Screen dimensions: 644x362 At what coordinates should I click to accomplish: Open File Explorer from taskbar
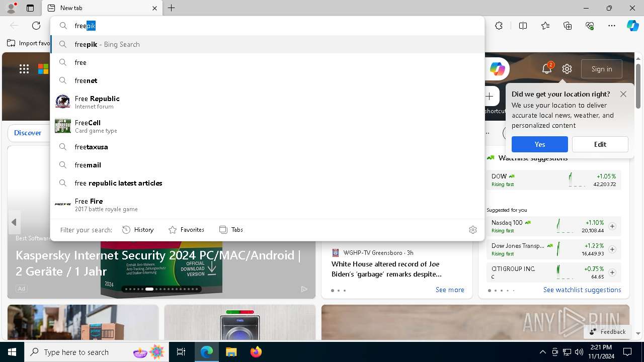[x=231, y=352]
